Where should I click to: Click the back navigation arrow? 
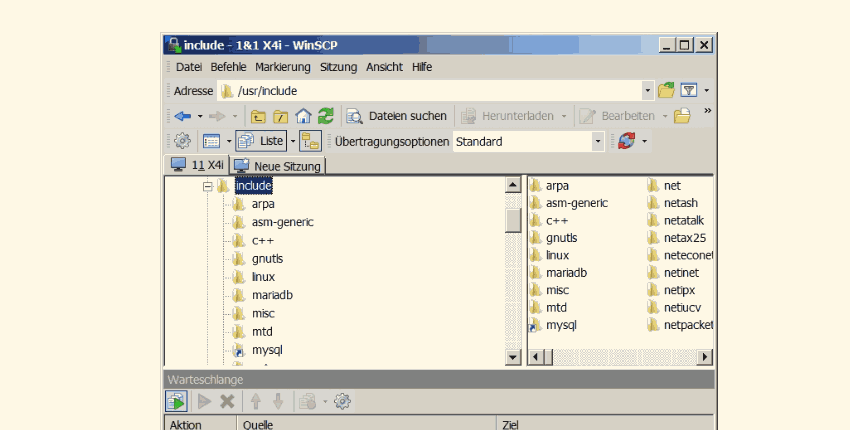(182, 116)
